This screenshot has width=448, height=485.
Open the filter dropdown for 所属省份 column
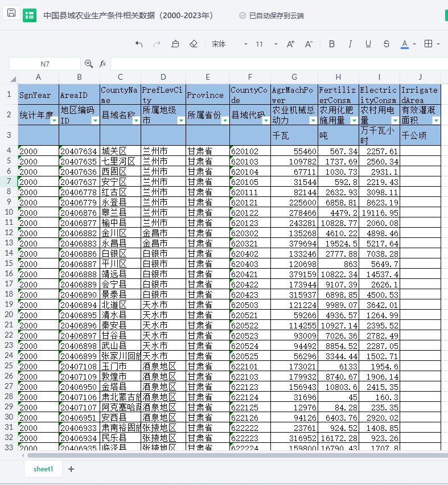(224, 120)
